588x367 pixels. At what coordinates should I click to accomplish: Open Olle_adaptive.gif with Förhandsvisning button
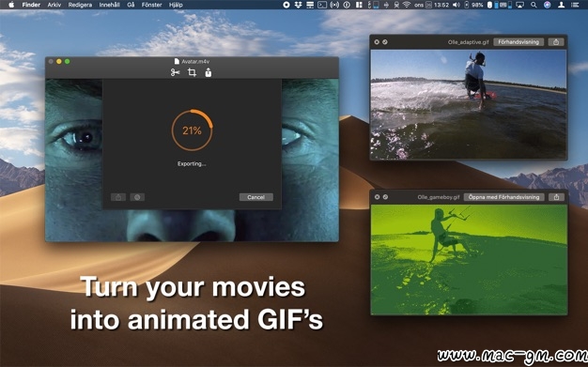518,42
